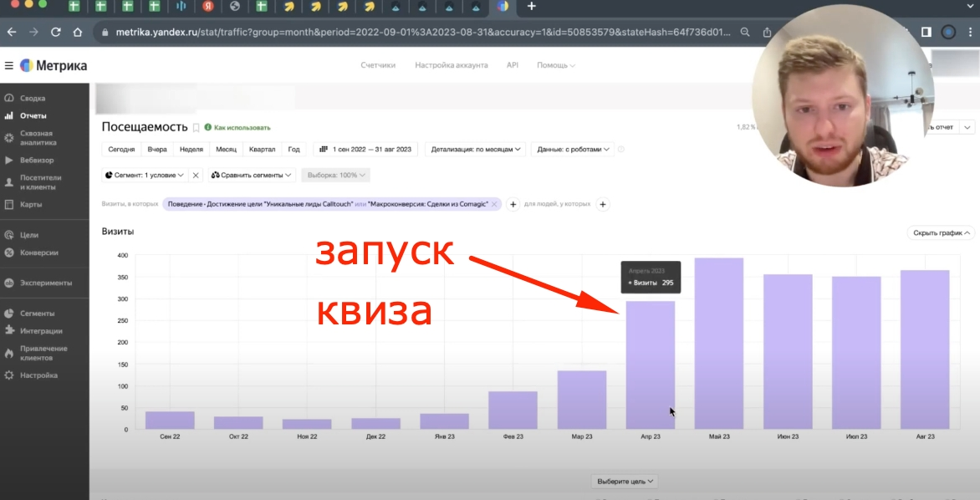
Task: Open Посетители и клиенты section
Action: pyautogui.click(x=40, y=182)
